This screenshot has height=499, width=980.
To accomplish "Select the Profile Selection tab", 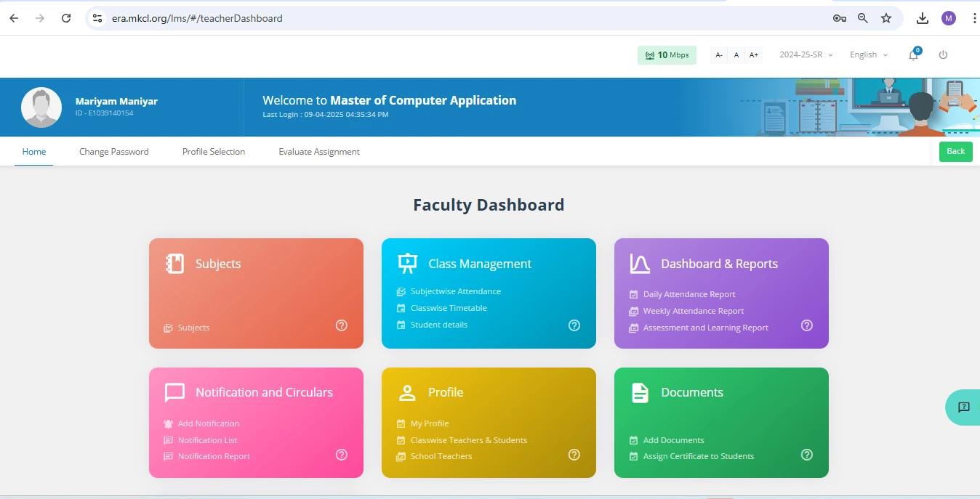I will click(x=214, y=152).
